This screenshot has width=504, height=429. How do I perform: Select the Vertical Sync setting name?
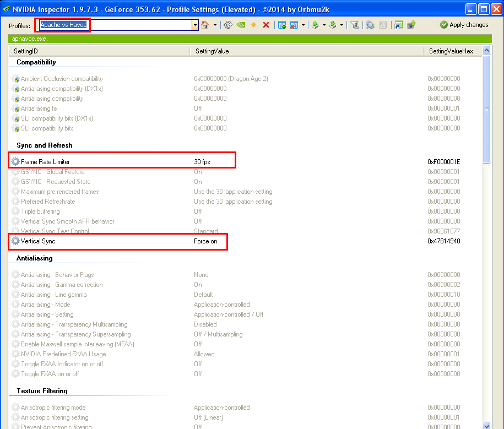pyautogui.click(x=38, y=241)
